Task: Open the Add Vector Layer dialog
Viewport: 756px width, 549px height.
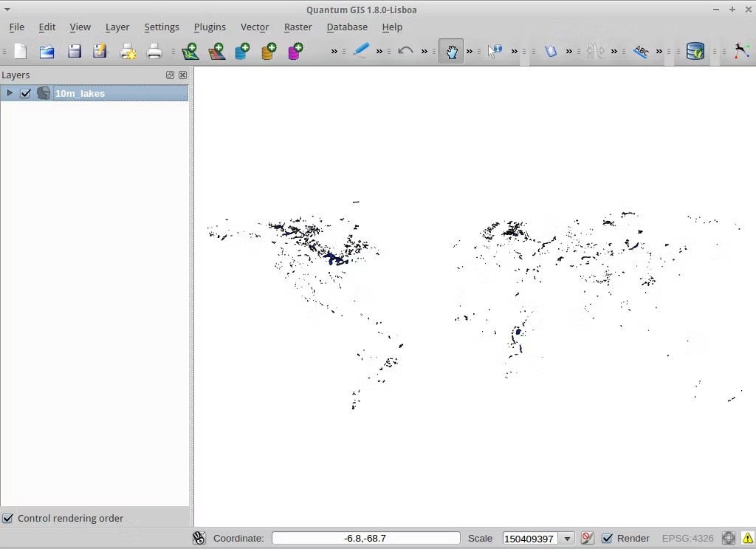Action: coord(190,51)
